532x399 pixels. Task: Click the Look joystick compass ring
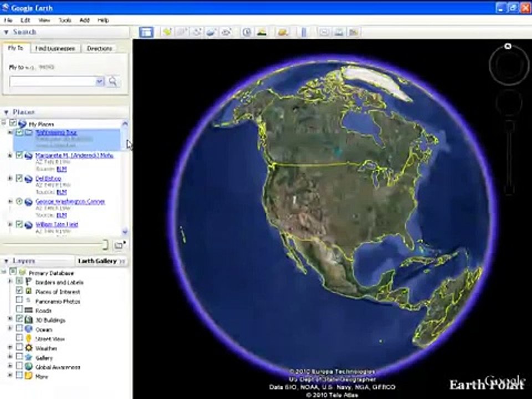[508, 65]
